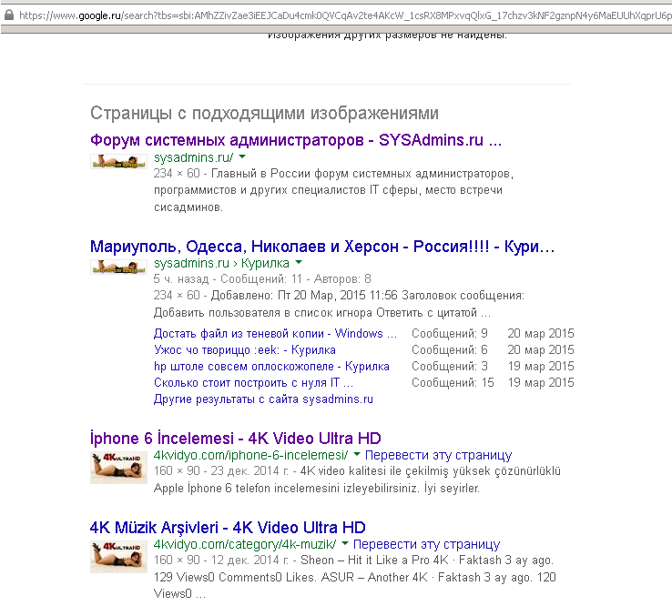Open 'Ужос чо творитцо :eek: - Курилка' link
672x616 pixels.
(x=245, y=350)
